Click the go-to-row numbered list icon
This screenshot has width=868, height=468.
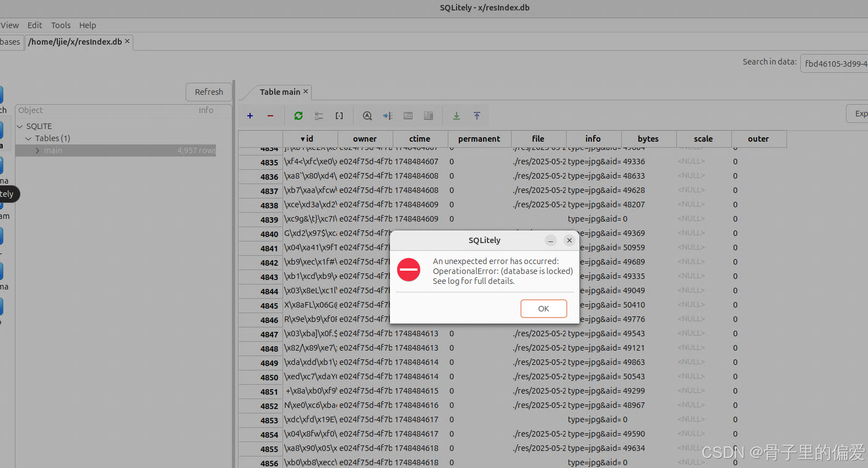(x=388, y=116)
